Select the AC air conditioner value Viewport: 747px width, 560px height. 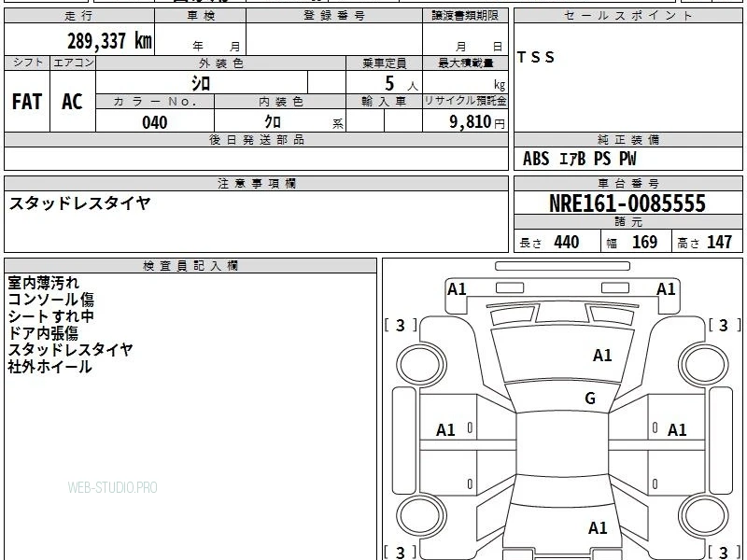point(72,102)
